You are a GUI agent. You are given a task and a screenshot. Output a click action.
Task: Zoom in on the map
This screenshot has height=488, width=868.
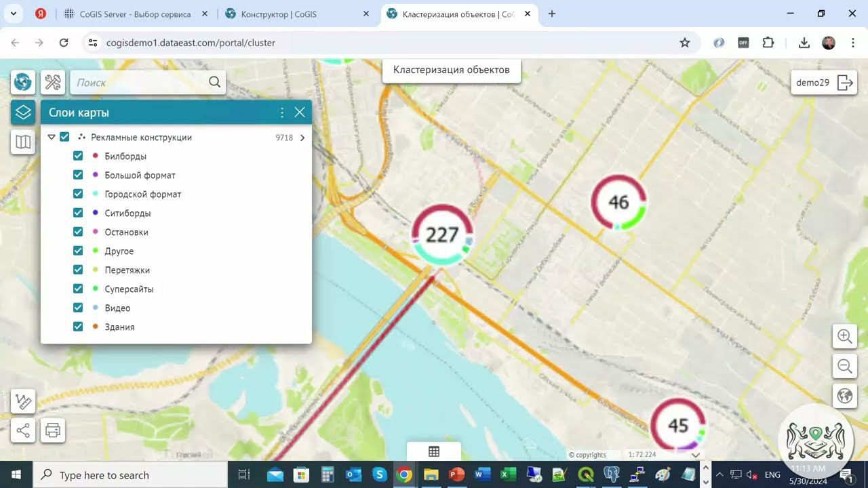845,336
